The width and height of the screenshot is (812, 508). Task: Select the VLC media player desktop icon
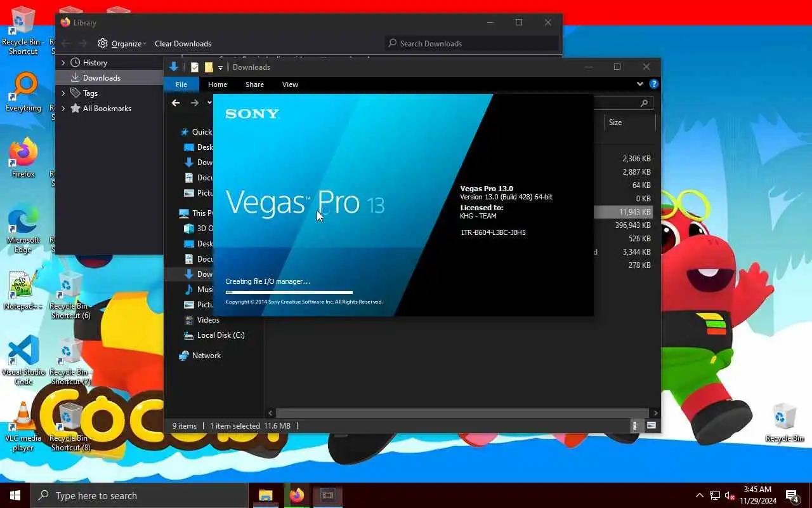coord(23,427)
